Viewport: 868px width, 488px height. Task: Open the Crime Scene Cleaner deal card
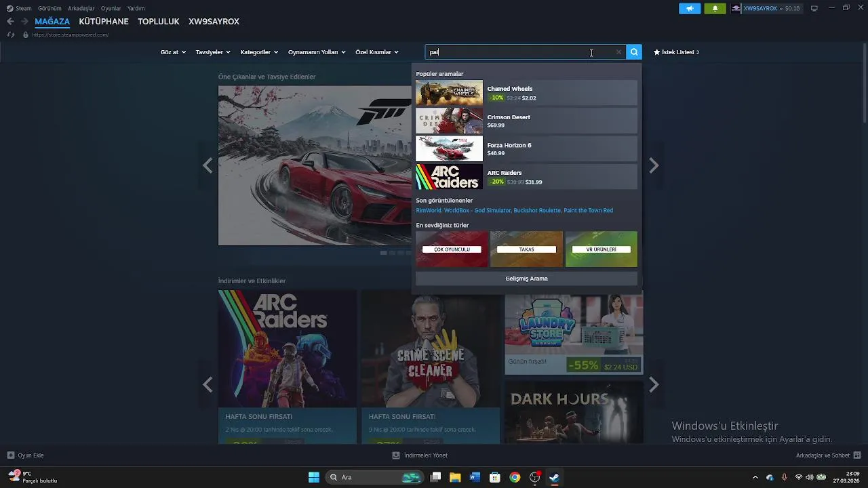(x=431, y=367)
